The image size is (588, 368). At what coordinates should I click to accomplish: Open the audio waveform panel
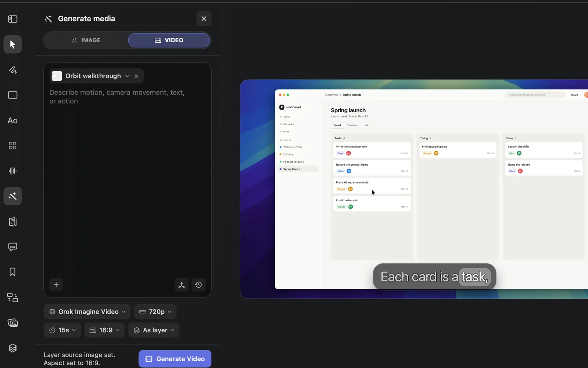click(x=12, y=171)
